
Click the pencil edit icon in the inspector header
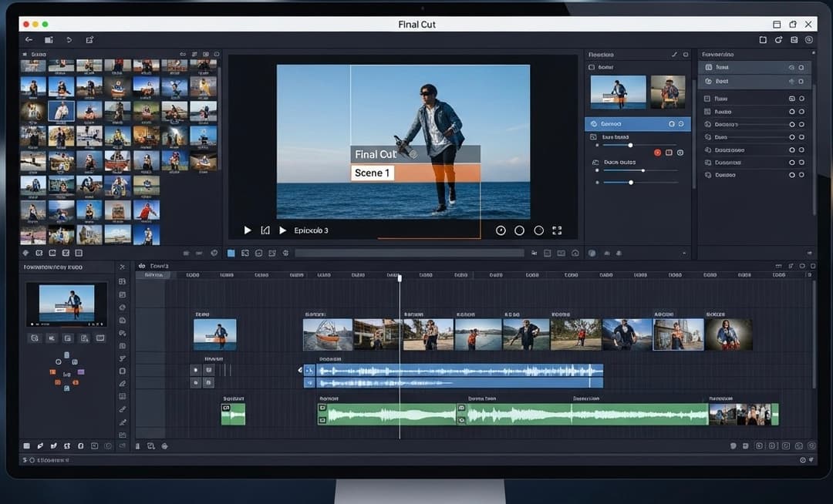[x=674, y=55]
